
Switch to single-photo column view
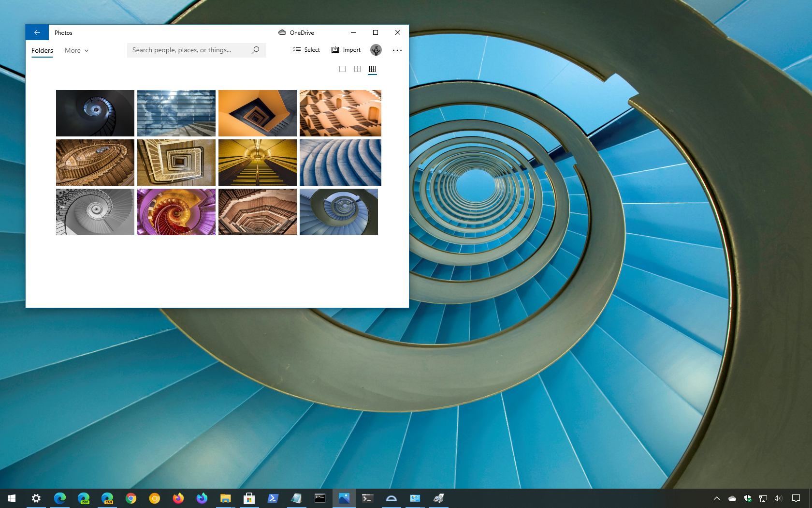coord(343,69)
